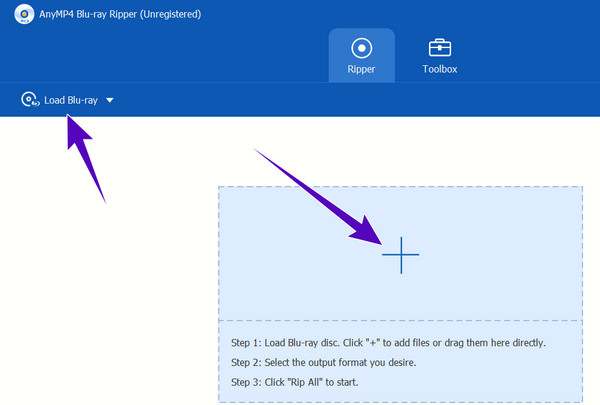The image size is (600, 405).
Task: Click the Step 3 Rip All text
Action: (x=295, y=382)
